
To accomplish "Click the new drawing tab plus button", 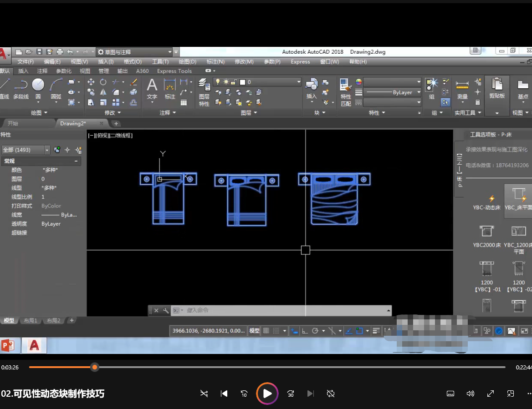I will pos(116,123).
